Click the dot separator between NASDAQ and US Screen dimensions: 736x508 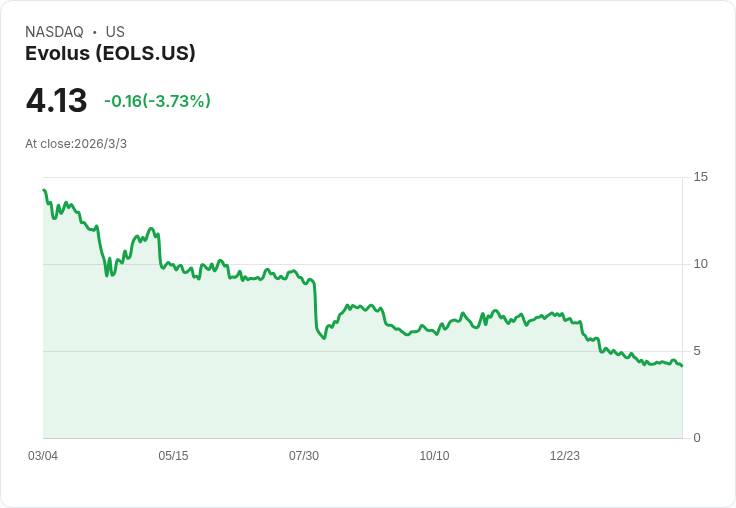pos(94,32)
